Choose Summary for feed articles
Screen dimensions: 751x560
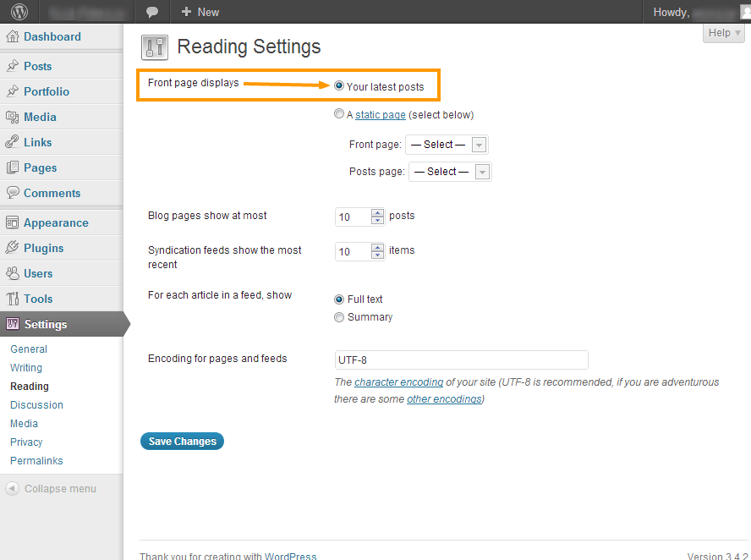[339, 317]
